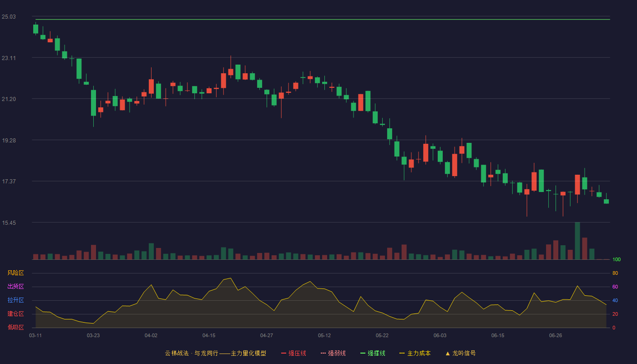Viewport: 637px width, 364px height.
Task: Click the 03-11 date label
Action: [x=35, y=335]
